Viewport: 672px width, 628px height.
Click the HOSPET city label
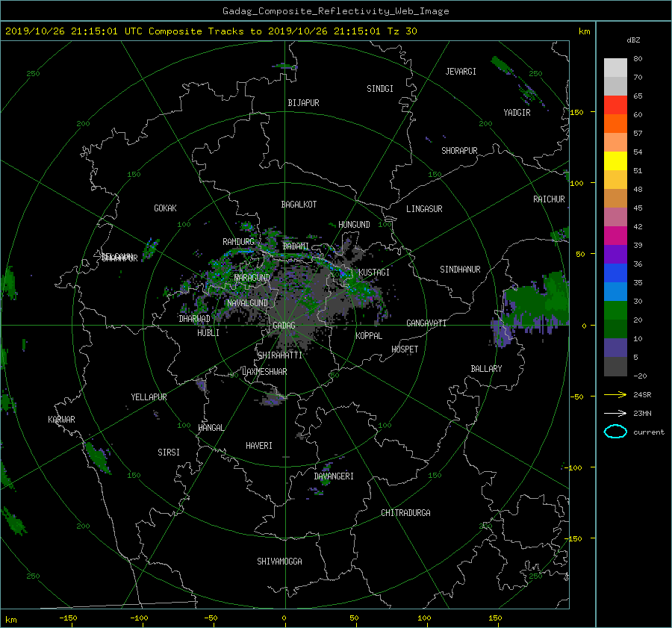405,349
